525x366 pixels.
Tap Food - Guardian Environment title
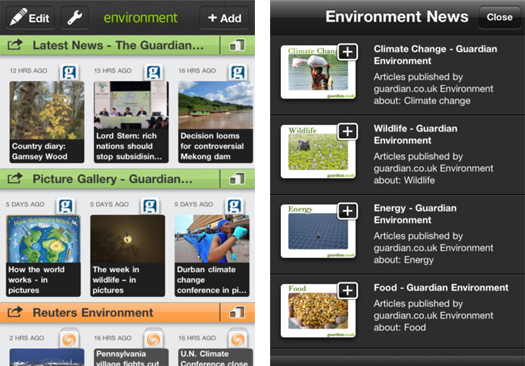click(x=441, y=288)
